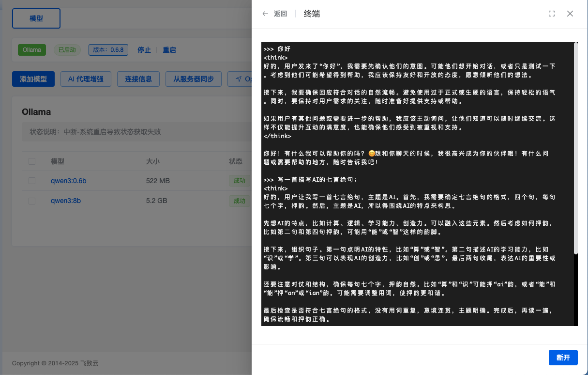Check the qwen3:8b row checkbox
588x375 pixels.
pyautogui.click(x=32, y=201)
